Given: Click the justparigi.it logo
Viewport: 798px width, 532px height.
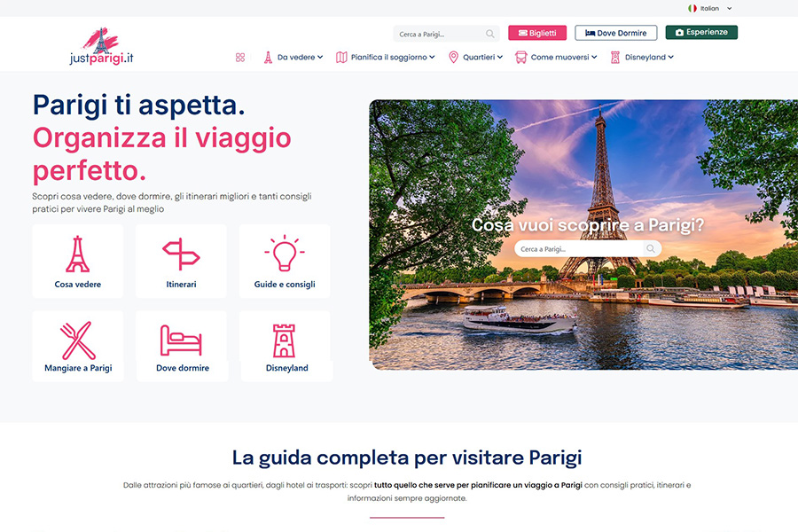Looking at the screenshot, I should tap(102, 46).
